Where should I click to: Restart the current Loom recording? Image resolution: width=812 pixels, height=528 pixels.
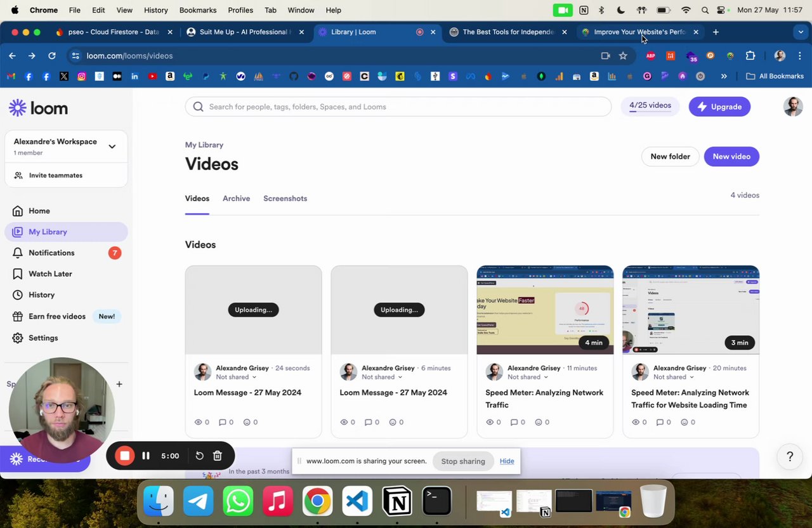click(x=199, y=456)
